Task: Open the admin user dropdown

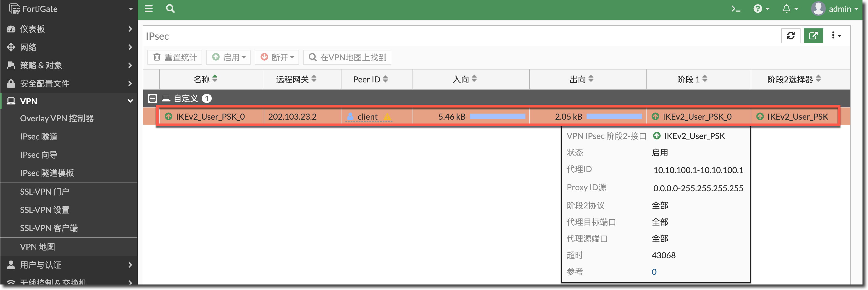Action: tap(835, 9)
